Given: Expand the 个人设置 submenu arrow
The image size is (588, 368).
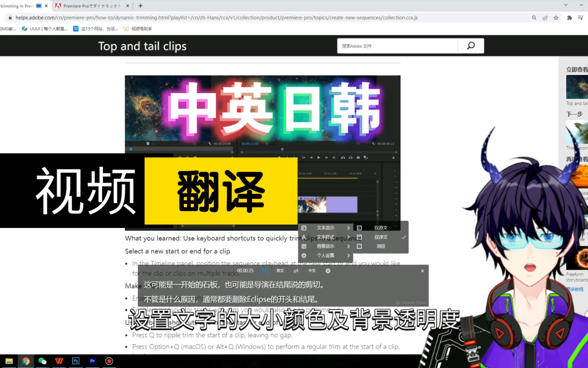Looking at the screenshot, I should pos(348,256).
